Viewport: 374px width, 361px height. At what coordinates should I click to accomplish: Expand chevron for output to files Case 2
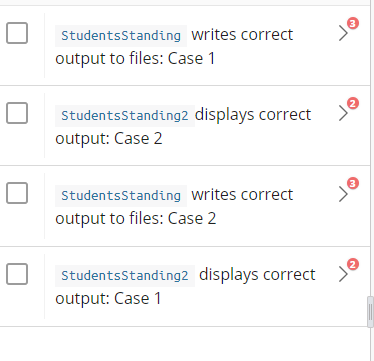pyautogui.click(x=343, y=194)
